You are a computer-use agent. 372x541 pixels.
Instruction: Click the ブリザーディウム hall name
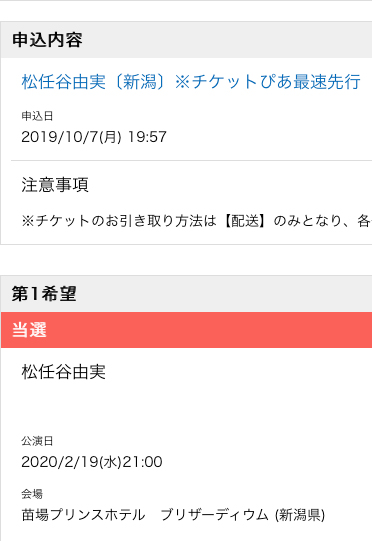point(215,515)
